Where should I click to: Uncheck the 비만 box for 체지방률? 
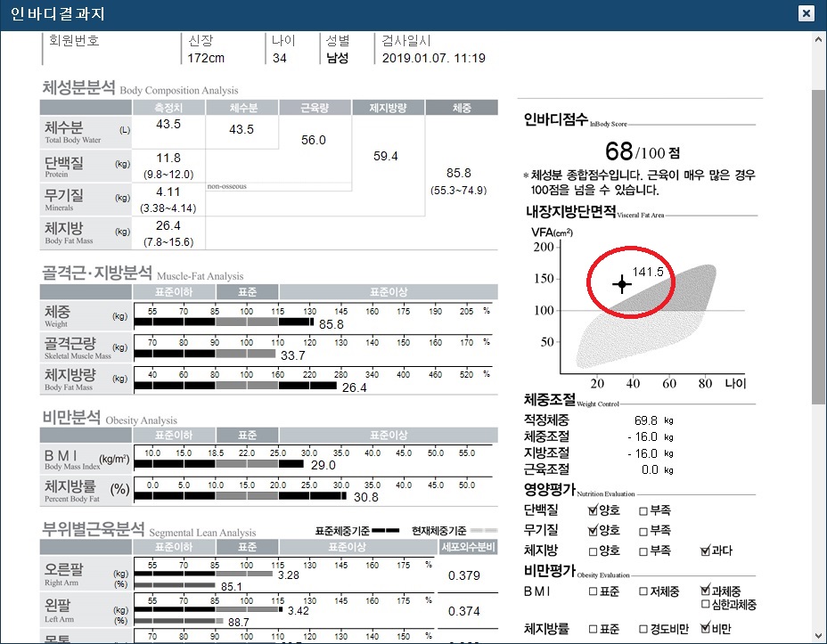(x=704, y=627)
